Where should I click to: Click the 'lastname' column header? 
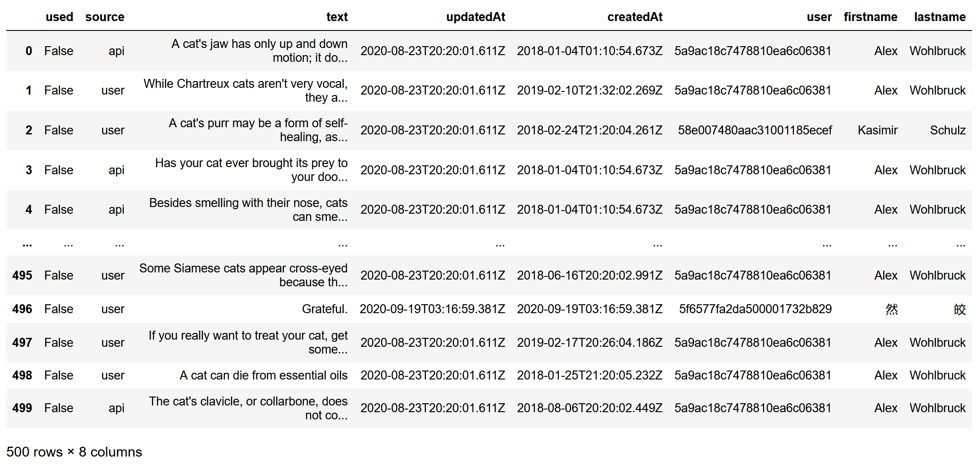coord(940,17)
